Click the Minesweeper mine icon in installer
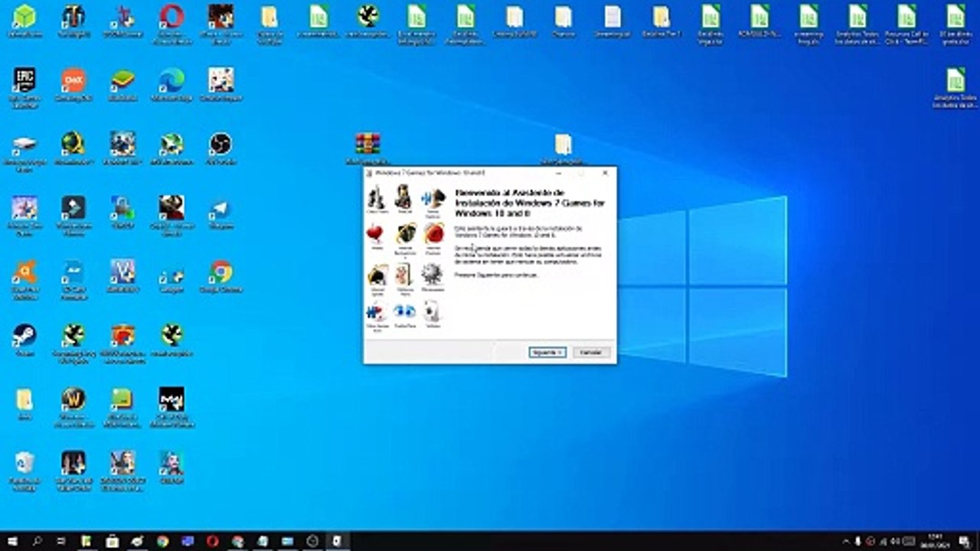This screenshot has height=551, width=980. (x=433, y=274)
